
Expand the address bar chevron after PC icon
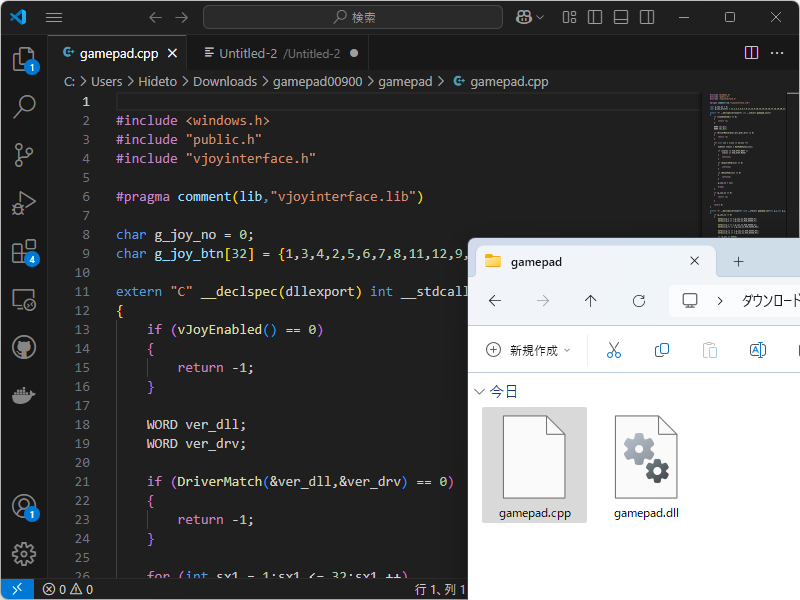click(x=720, y=301)
